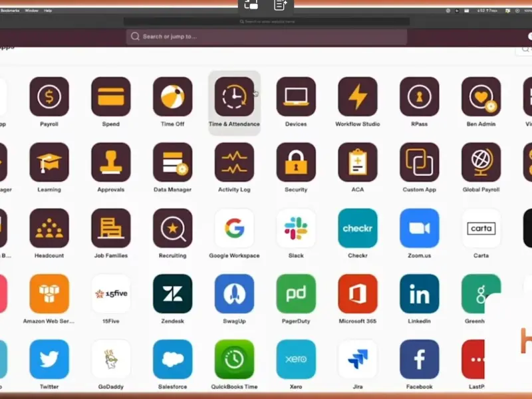Open the Payroll app icon
Screen dimensions: 532x399
[49, 97]
